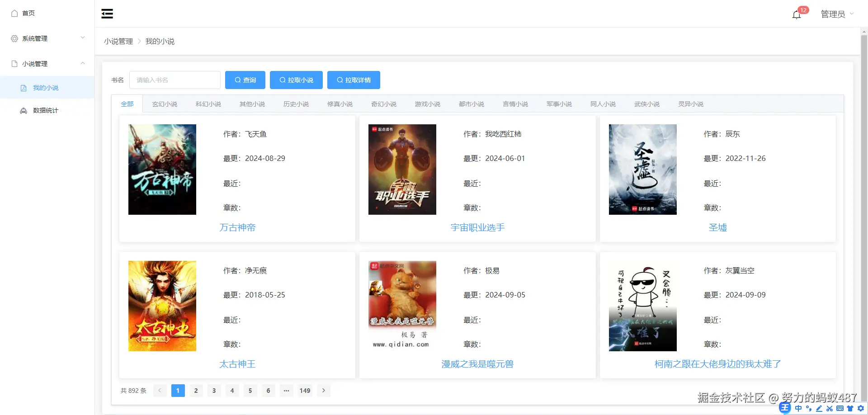Open the 漫威之我是噬元兽 title link

[477, 364]
